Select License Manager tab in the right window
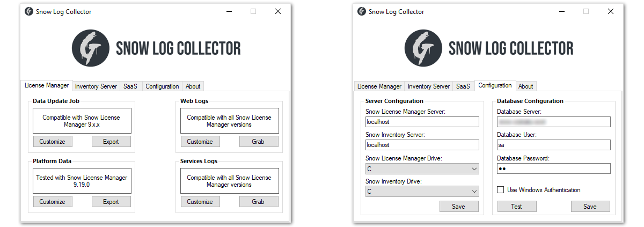 click(x=379, y=86)
